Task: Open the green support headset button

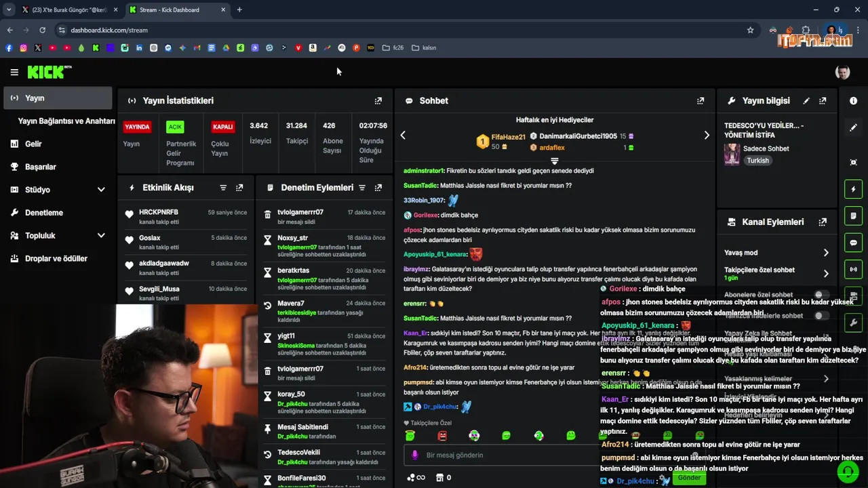Action: click(847, 470)
